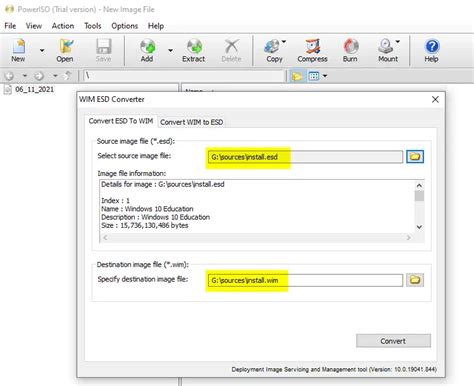Click the PowerISO title bar app icon
474x386 pixels.
[9, 9]
